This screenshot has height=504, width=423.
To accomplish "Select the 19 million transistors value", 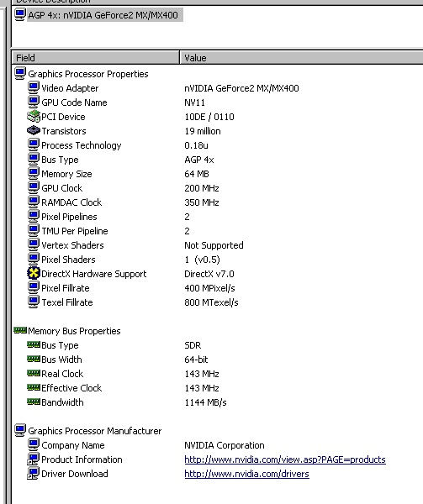I will [203, 131].
